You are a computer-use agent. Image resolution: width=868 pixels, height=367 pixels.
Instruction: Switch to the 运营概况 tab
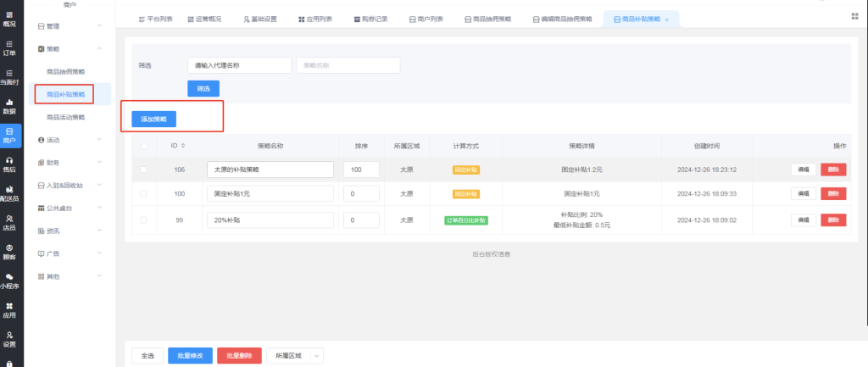coord(203,19)
